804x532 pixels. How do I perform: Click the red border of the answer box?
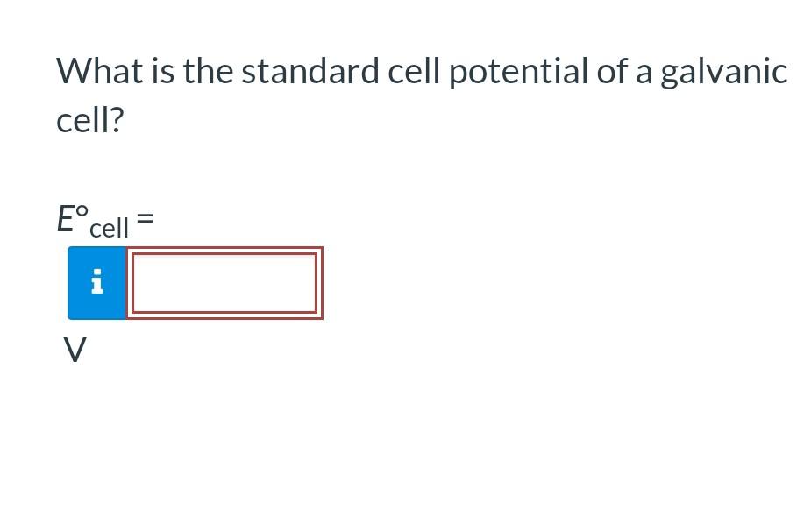coord(224,250)
